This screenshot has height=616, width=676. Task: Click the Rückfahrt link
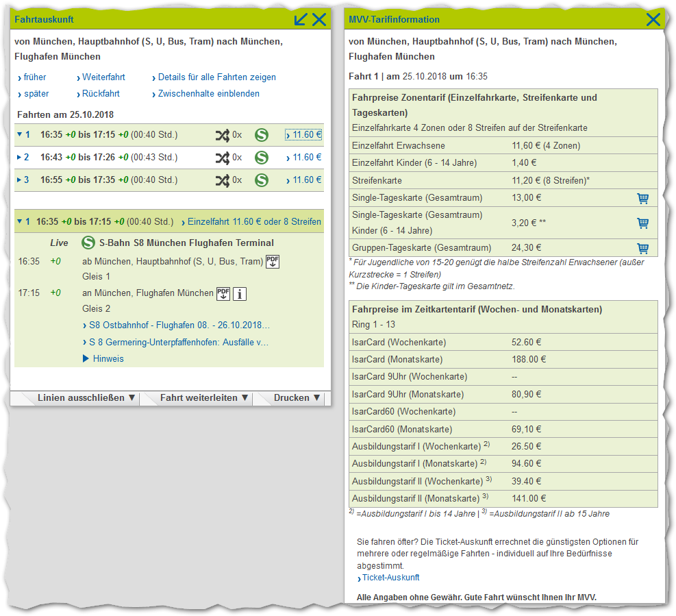click(x=99, y=94)
